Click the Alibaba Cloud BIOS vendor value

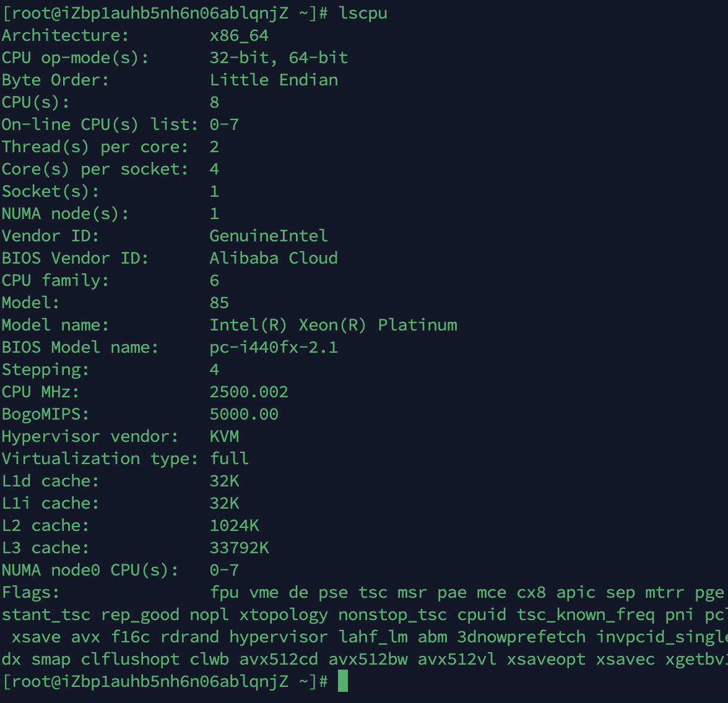[x=274, y=258]
